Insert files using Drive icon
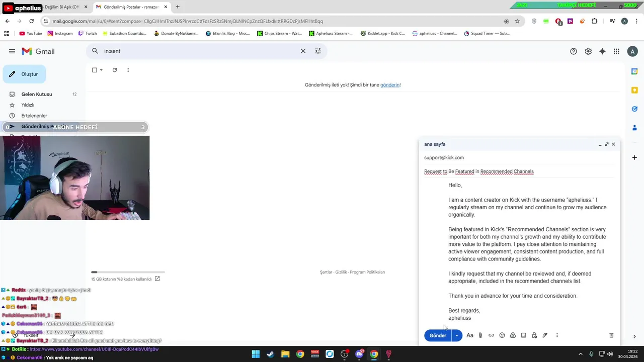644x362 pixels. (x=513, y=335)
